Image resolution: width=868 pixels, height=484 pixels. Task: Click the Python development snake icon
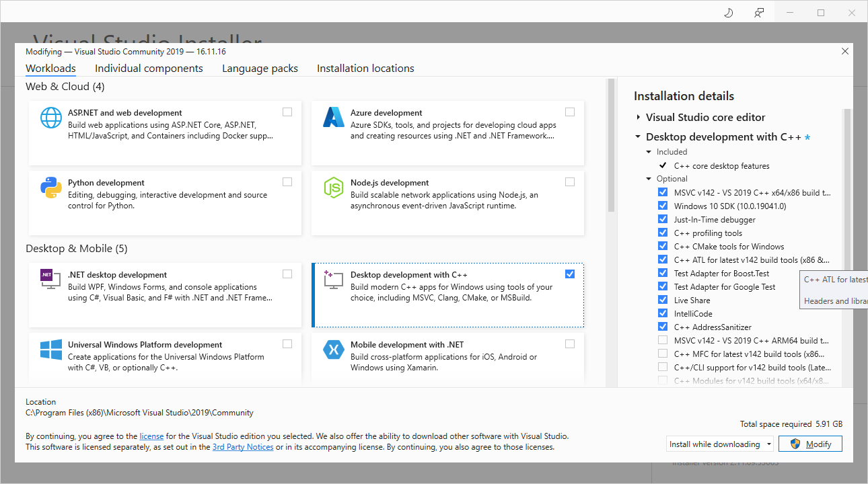51,188
